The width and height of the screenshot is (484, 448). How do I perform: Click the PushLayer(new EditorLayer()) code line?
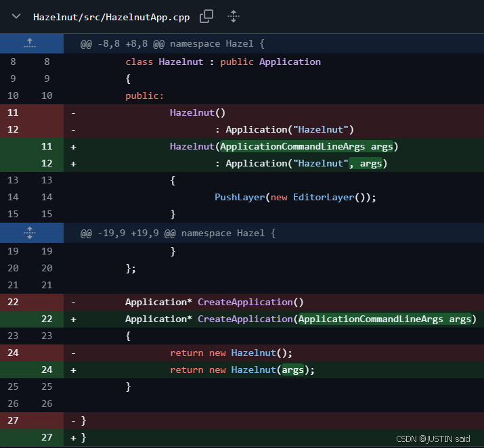coord(294,197)
